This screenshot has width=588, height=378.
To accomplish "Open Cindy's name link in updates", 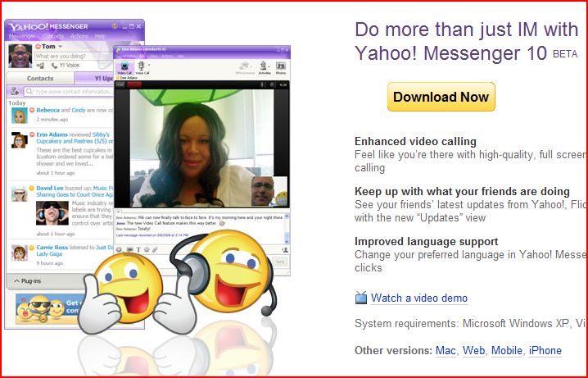I will 79,110.
